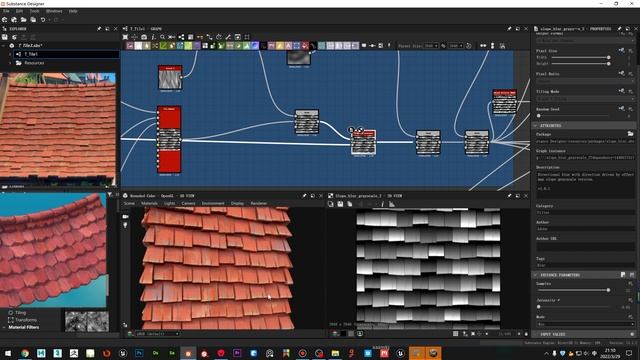Image resolution: width=640 pixels, height=360 pixels.
Task: Click the noise thumbnail in Library
Action: 87,321
